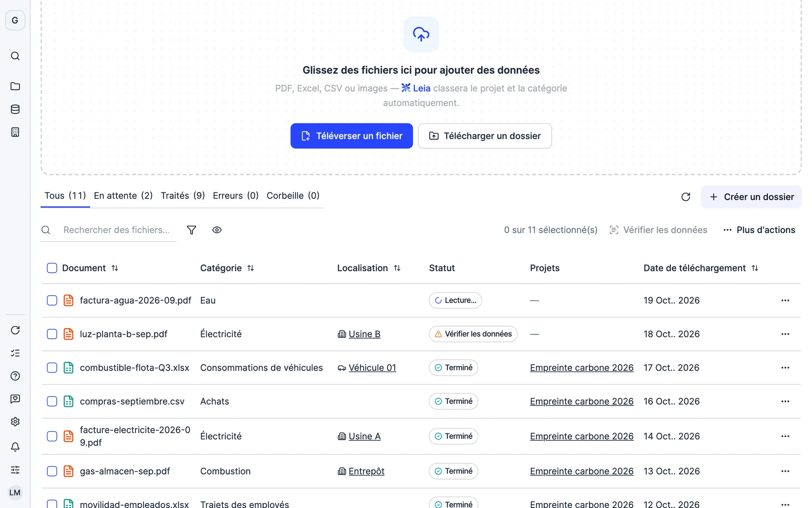
Task: Click Vérifier les données status on luz-planta-b-sep.pdf
Action: pyautogui.click(x=473, y=334)
